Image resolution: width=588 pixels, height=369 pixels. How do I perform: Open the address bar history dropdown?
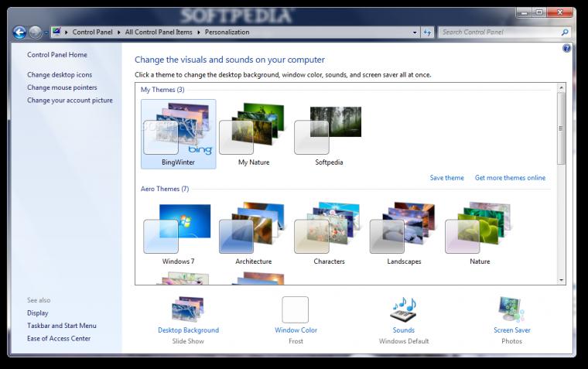(x=415, y=32)
